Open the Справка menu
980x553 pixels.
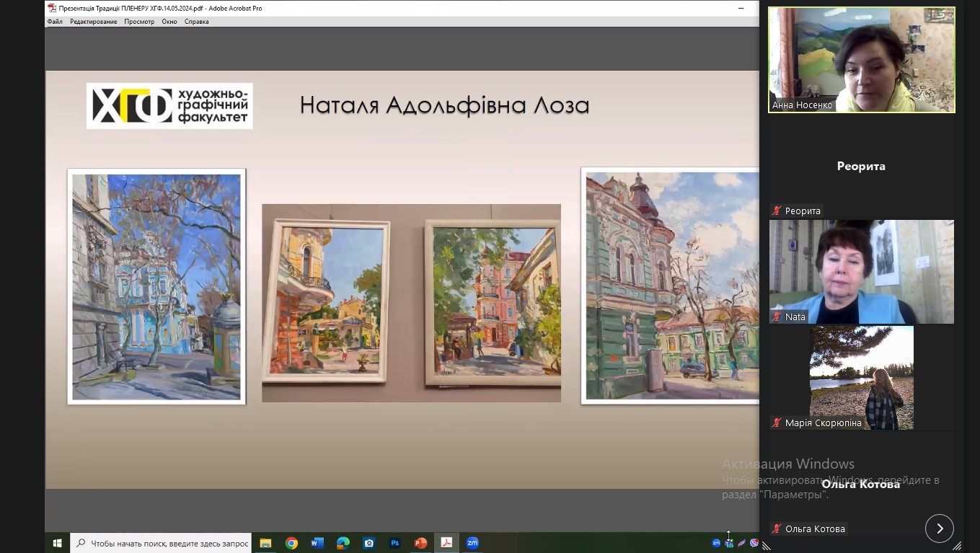pos(196,22)
